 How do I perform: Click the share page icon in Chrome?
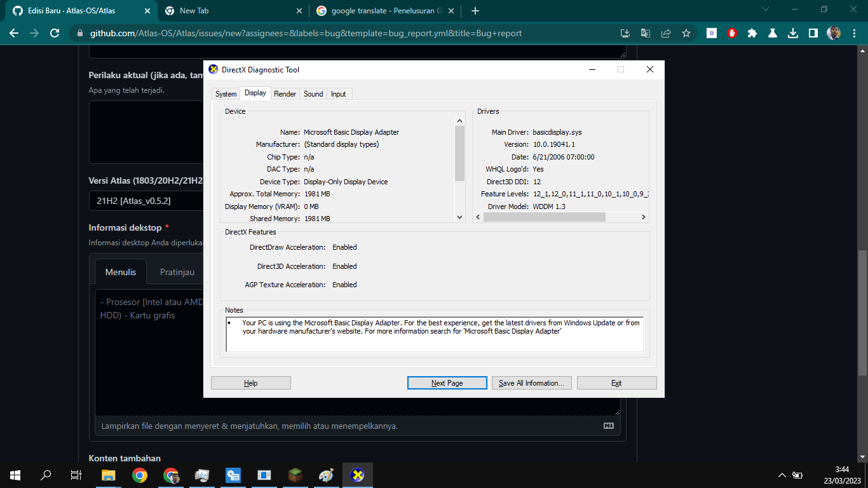tap(665, 34)
